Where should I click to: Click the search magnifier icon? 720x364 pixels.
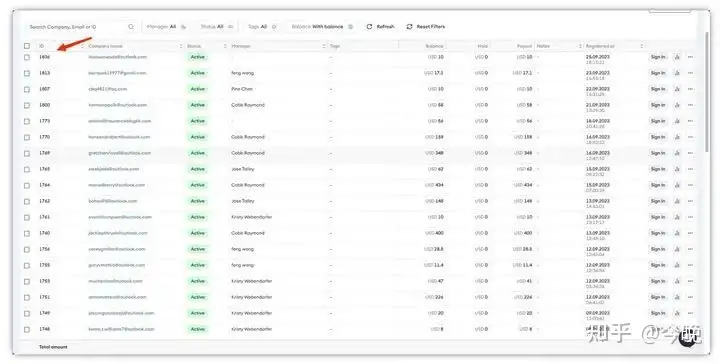pos(131,27)
